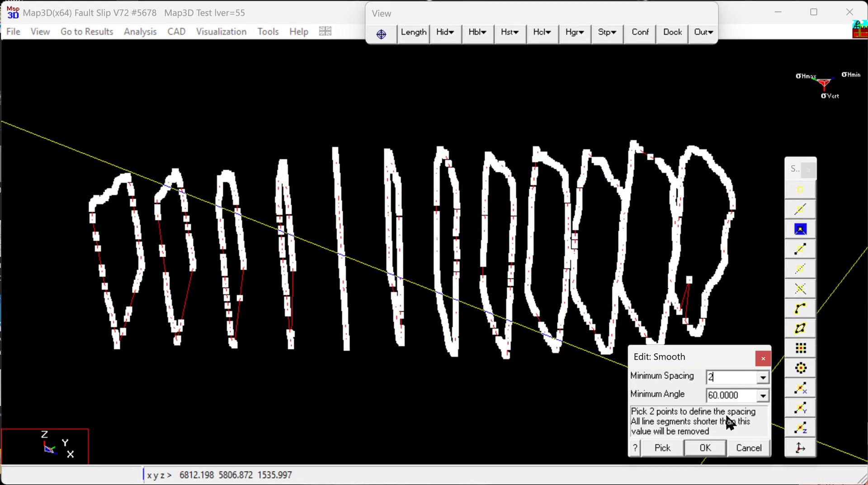The width and height of the screenshot is (868, 485).
Task: Click the Pick button in Smooth dialog
Action: (662, 448)
